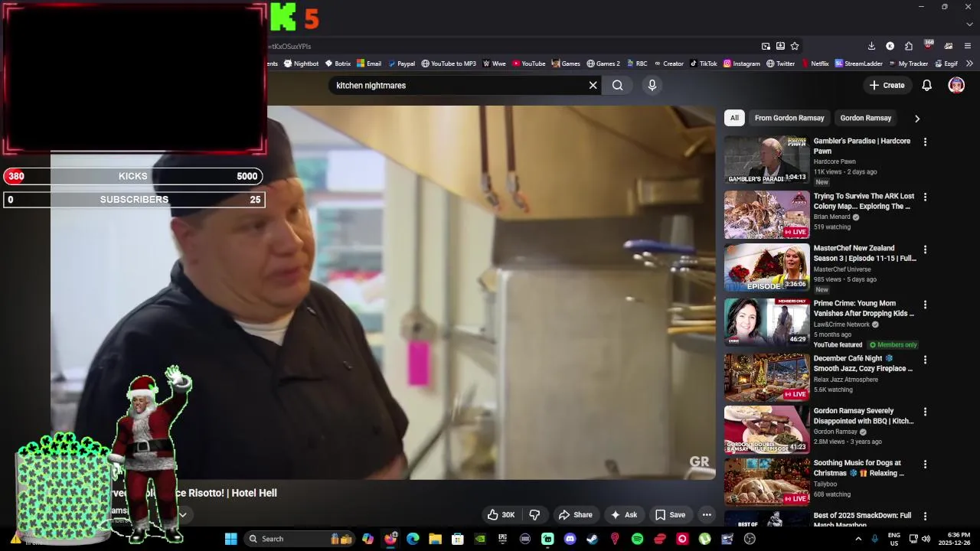
Task: Open 'Best of 2025 SmackDown' title
Action: (862, 520)
